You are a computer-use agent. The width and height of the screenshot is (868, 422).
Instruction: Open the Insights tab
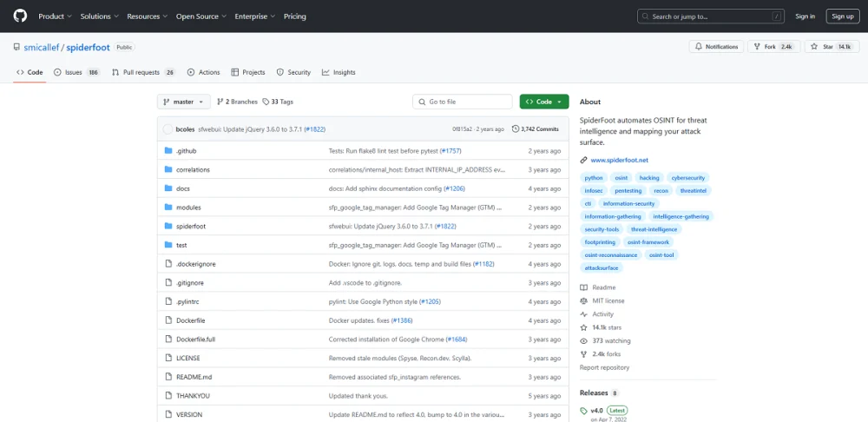(x=339, y=73)
